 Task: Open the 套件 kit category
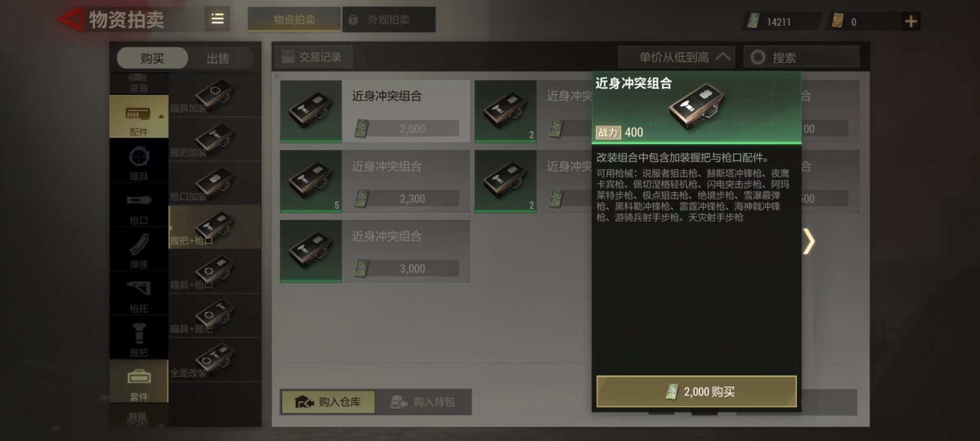point(139,381)
